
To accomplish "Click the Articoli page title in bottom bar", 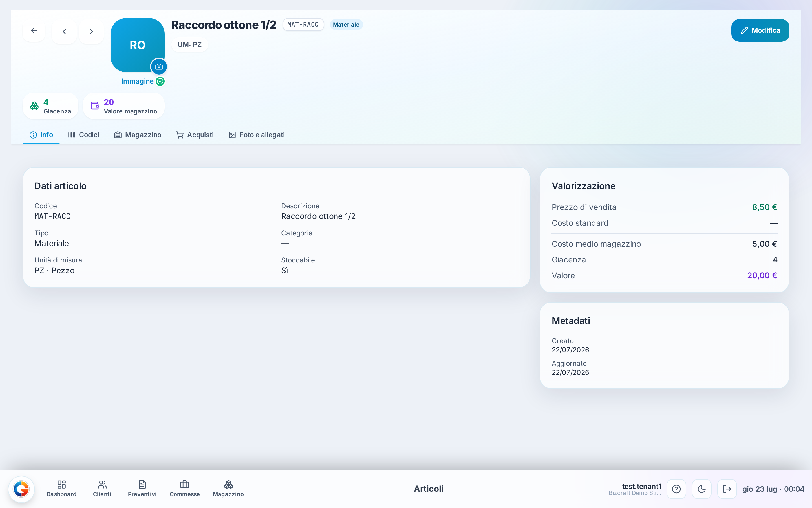I will click(x=429, y=489).
